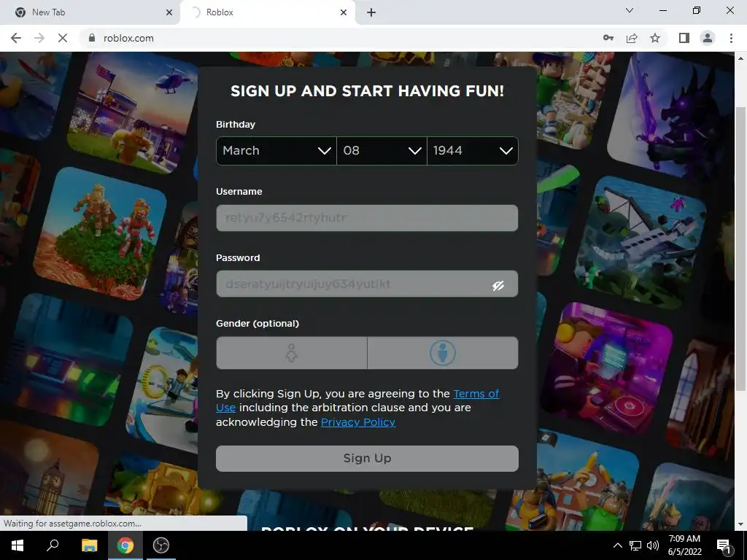Viewport: 747px width, 560px height.
Task: Select the Roblox tab
Action: 267,12
